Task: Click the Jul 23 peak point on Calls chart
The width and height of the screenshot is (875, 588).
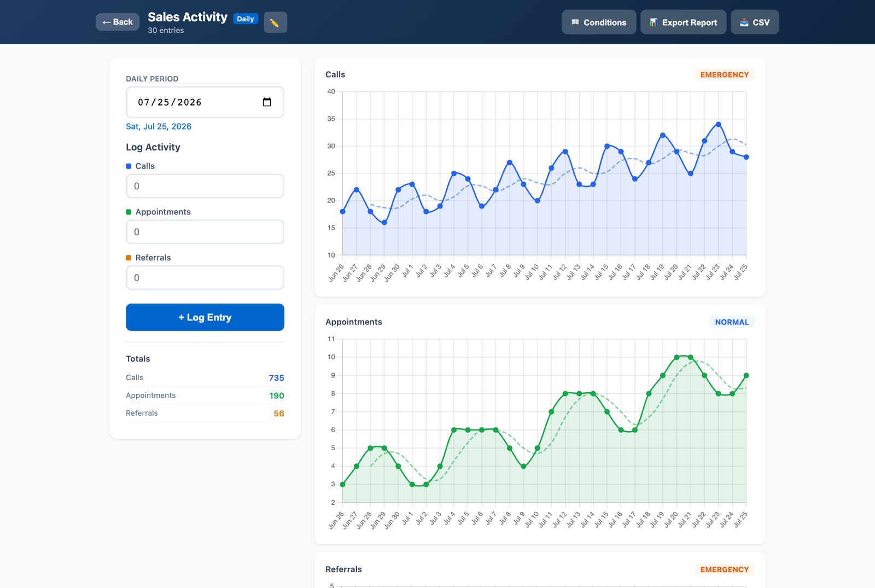Action: point(719,124)
